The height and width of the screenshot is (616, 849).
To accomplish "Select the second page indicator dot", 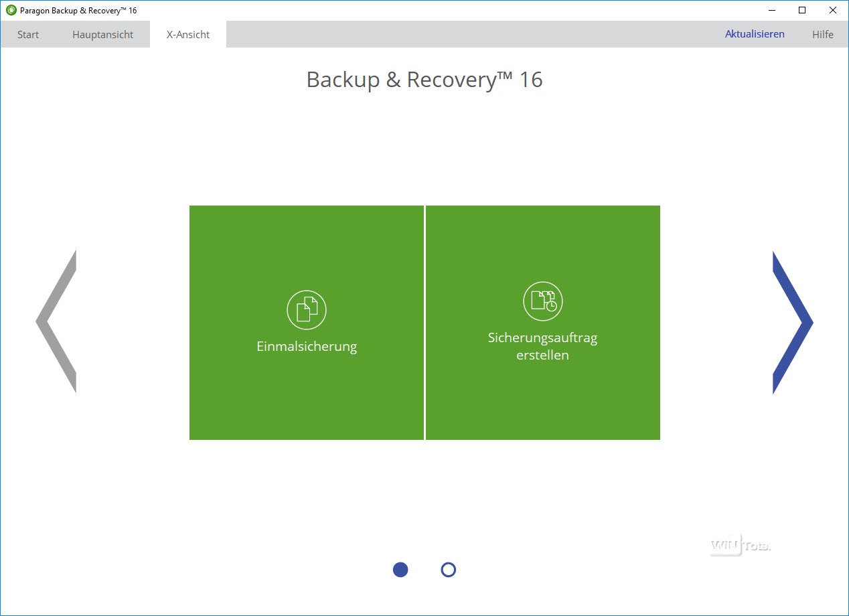I will pos(449,570).
